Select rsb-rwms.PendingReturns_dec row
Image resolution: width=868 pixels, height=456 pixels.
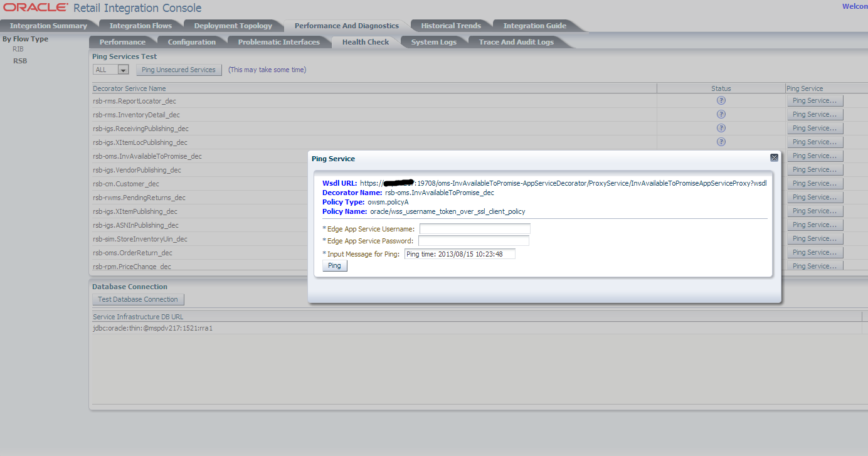pos(139,198)
